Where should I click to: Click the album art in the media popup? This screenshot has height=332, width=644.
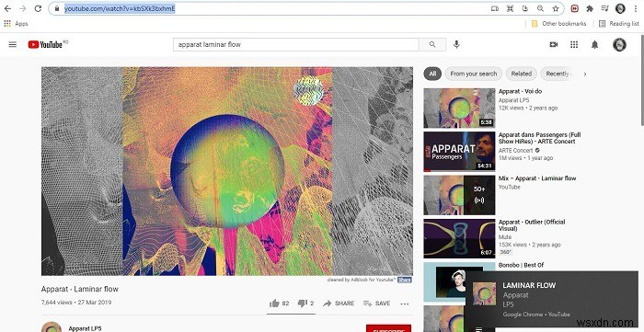point(484,294)
